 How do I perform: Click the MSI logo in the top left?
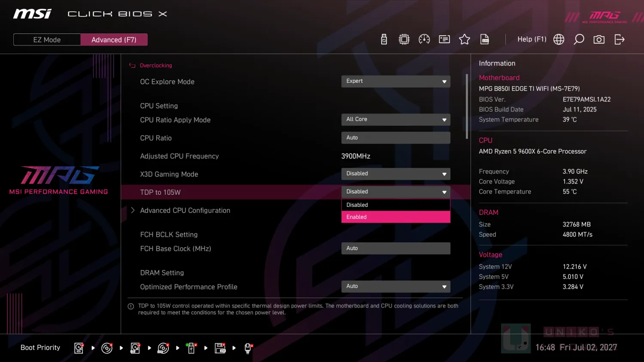pos(32,14)
